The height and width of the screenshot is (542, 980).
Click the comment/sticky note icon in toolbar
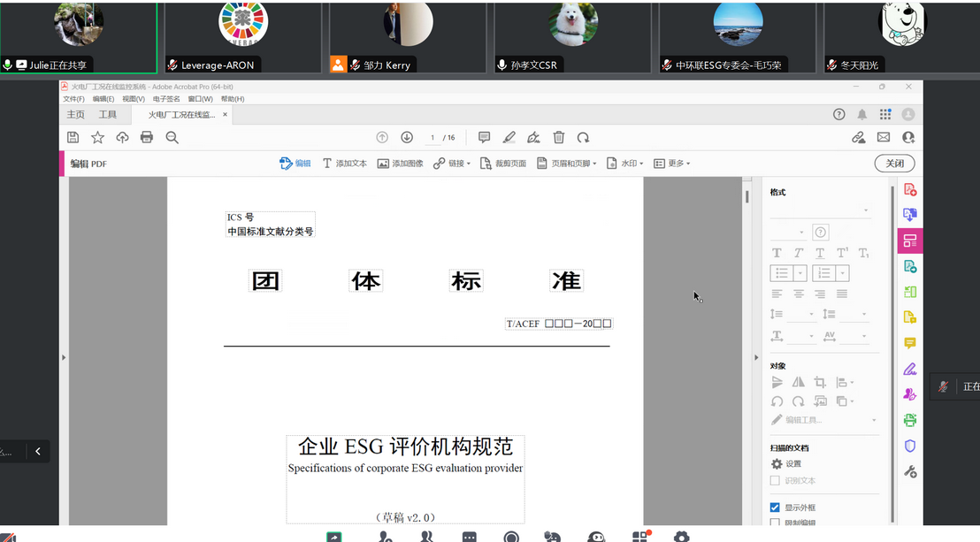(x=484, y=137)
